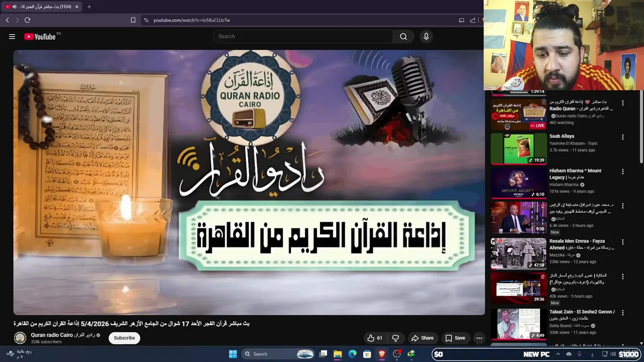The height and width of the screenshot is (362, 644).
Task: Open Radio Quran live stream thumbnail
Action: 518,114
